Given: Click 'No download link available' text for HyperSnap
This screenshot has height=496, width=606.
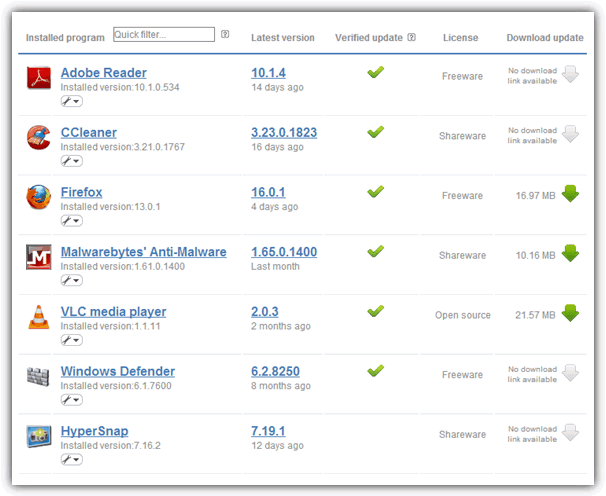Looking at the screenshot, I should point(532,434).
